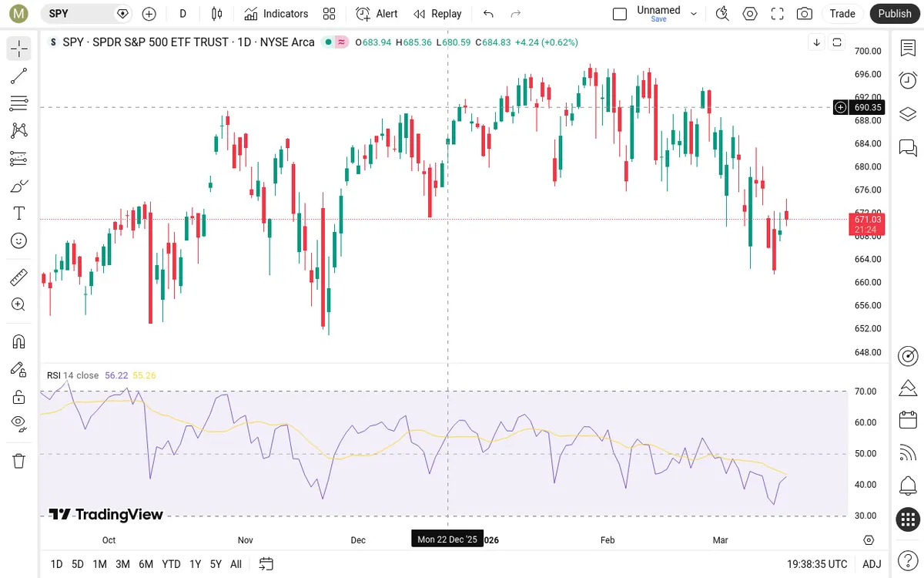Set date range to YTD
The image size is (924, 578).
point(171,564)
